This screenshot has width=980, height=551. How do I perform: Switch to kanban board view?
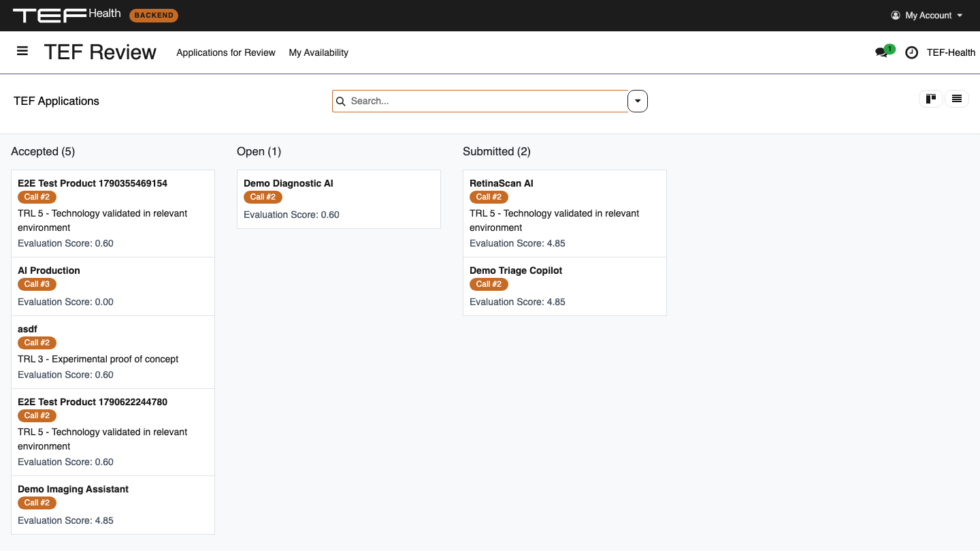930,99
